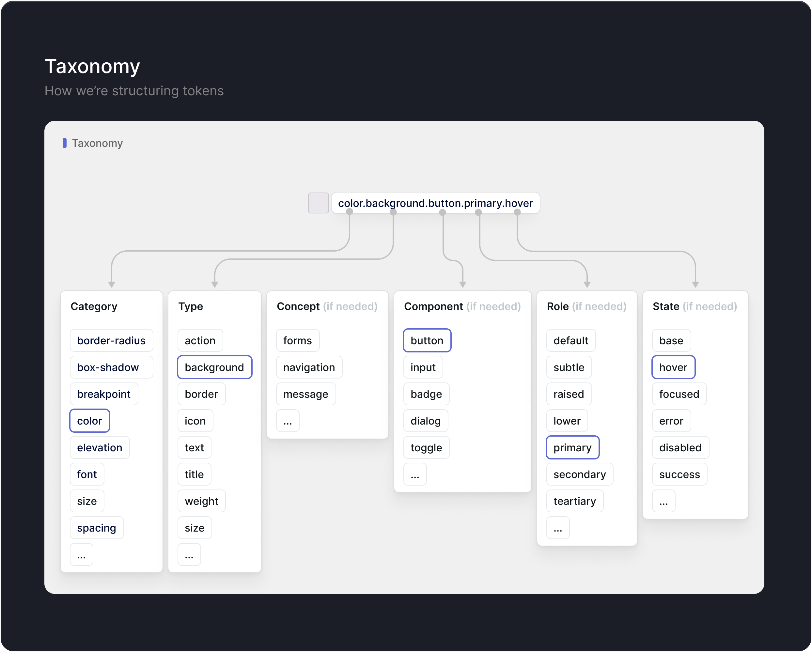Viewport: 812px width, 652px height.
Task: Click the color.background.button.primary.hover token field
Action: tap(435, 203)
